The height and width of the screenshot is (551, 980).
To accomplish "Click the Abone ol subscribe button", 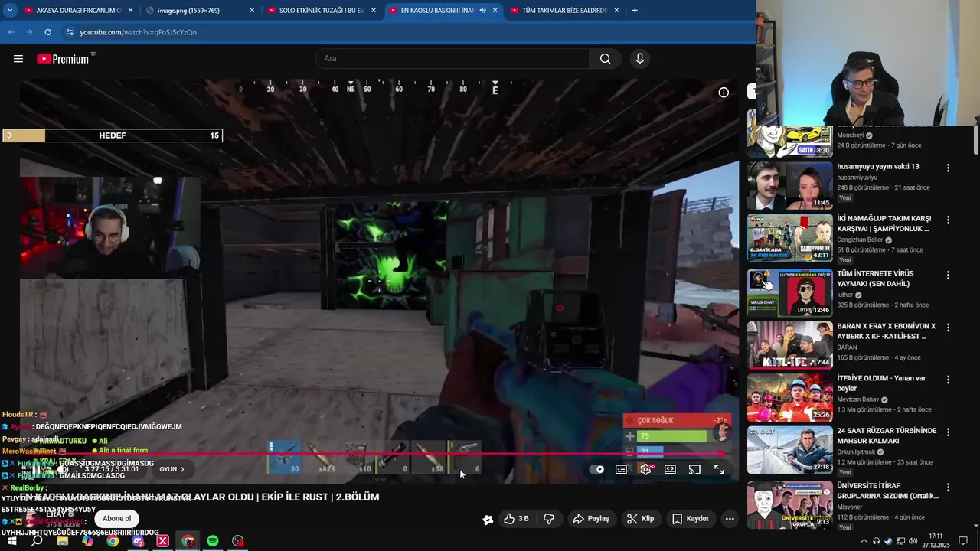I will (117, 519).
